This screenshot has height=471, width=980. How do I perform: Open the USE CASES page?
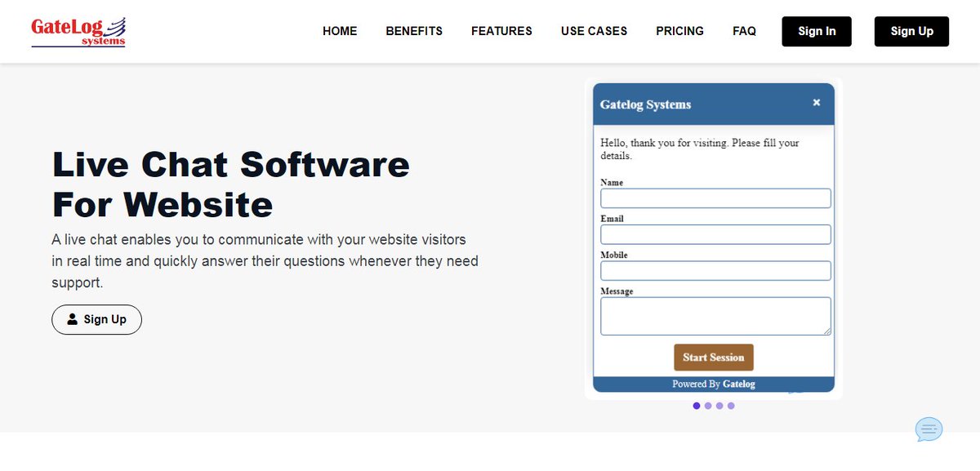tap(594, 31)
